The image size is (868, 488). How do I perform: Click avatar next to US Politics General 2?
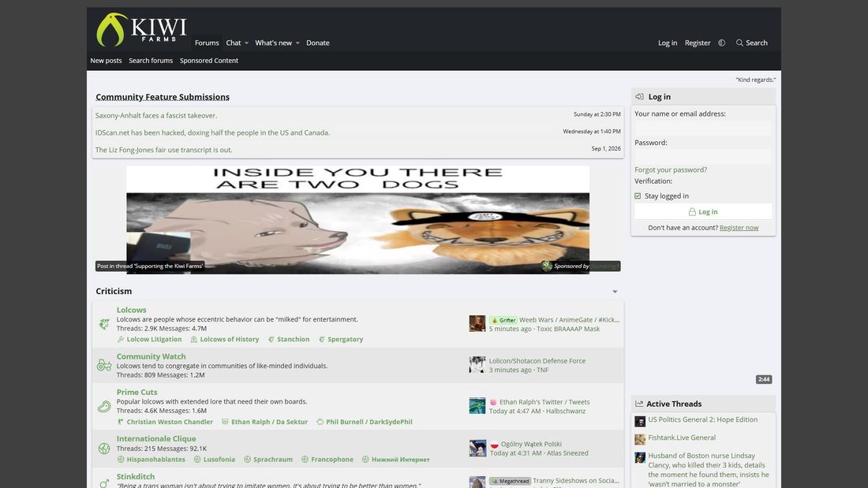[640, 422]
